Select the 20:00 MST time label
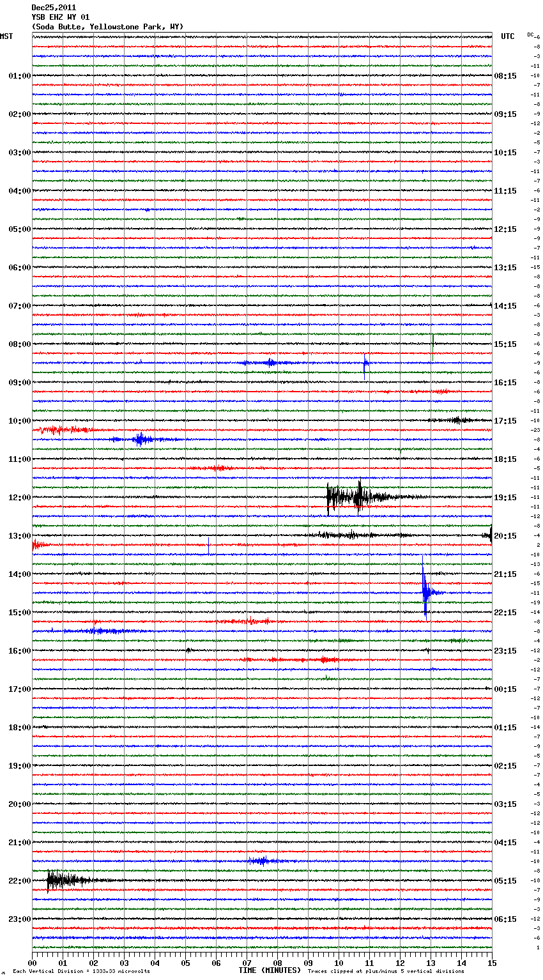 coord(20,804)
